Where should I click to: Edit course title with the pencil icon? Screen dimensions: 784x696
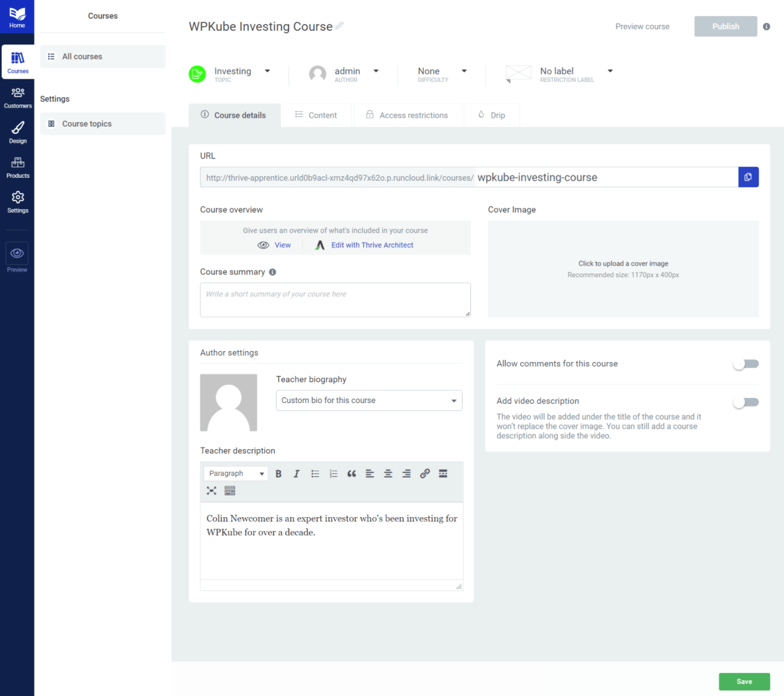coord(339,26)
